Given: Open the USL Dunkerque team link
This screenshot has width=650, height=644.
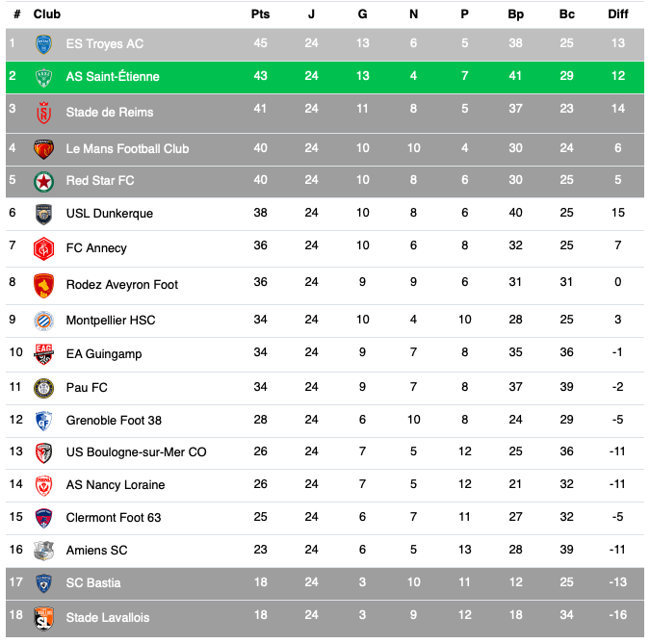Looking at the screenshot, I should click(109, 214).
